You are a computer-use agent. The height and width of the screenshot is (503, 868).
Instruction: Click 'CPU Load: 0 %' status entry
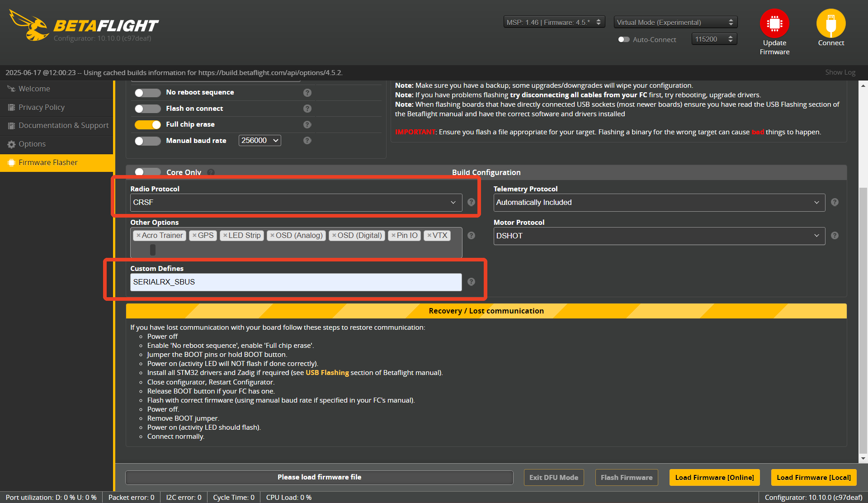tap(288, 497)
